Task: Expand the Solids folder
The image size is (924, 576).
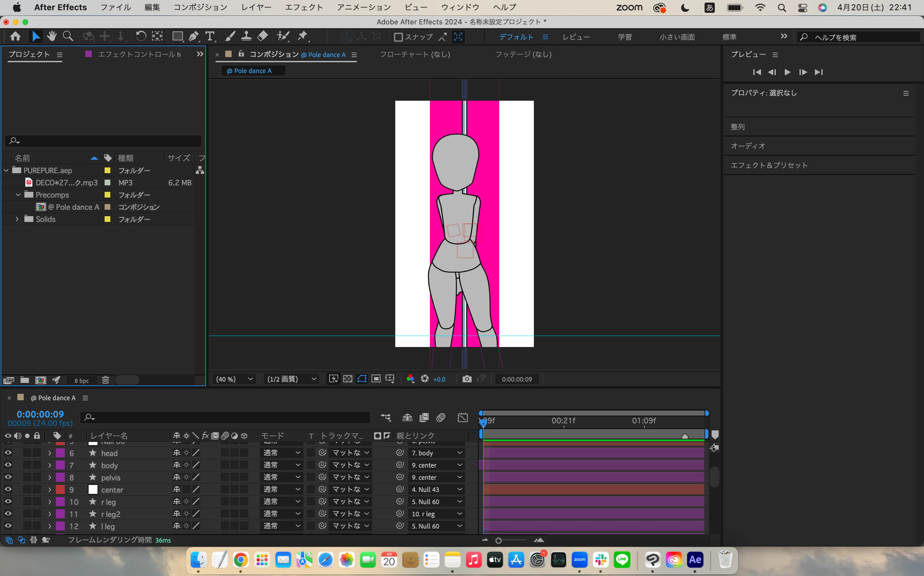Action: pos(17,219)
